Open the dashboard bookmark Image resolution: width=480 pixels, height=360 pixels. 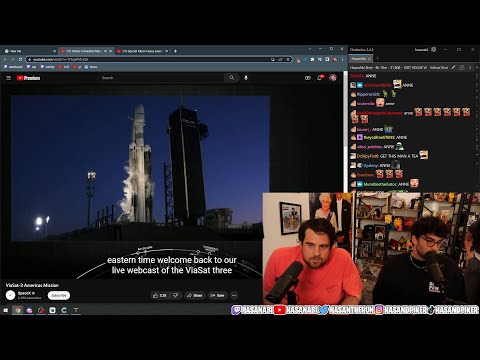click(13, 67)
